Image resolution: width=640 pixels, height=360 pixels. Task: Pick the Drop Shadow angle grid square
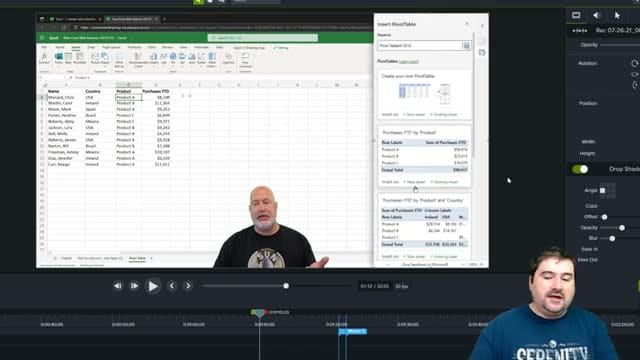pos(602,190)
